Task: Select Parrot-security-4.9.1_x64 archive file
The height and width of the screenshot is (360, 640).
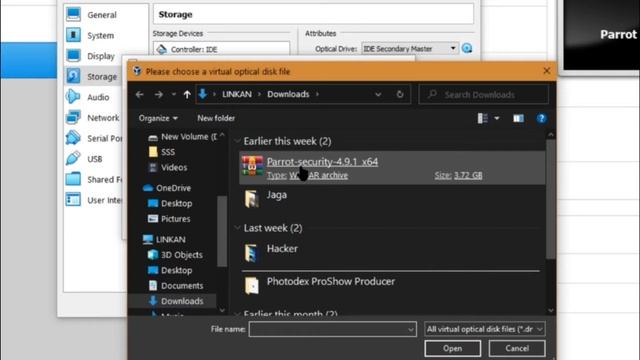Action: (x=392, y=168)
